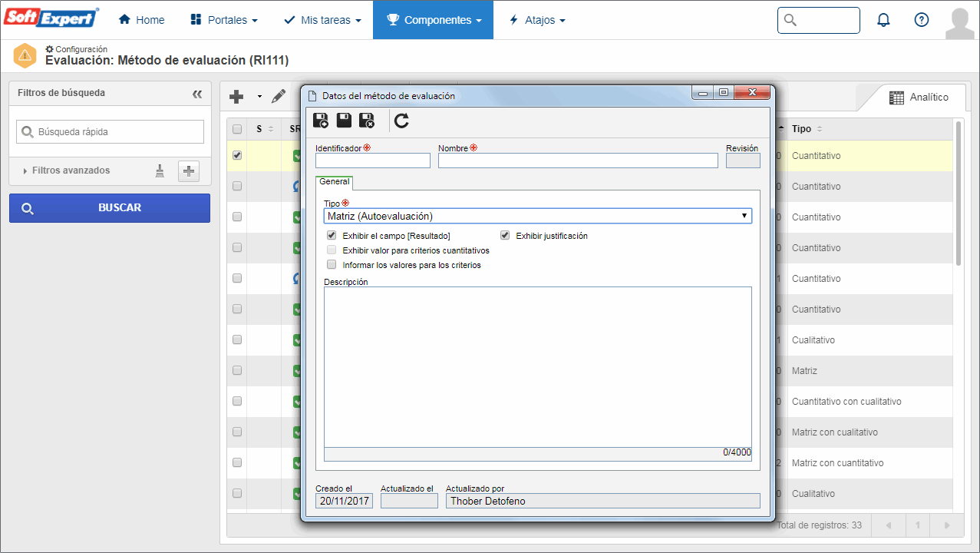Toggle Exhibir justificación checkbox
The height and width of the screenshot is (553, 980).
tap(505, 236)
